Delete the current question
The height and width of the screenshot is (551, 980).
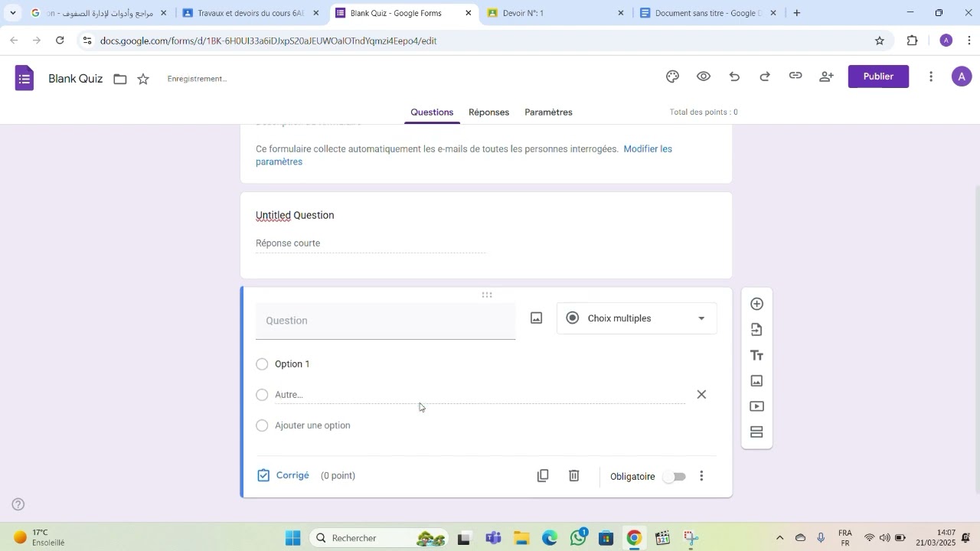pyautogui.click(x=574, y=476)
